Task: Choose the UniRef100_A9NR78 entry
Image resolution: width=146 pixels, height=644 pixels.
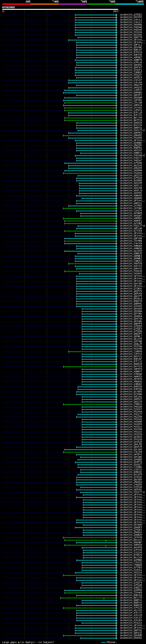Action: click(x=131, y=60)
